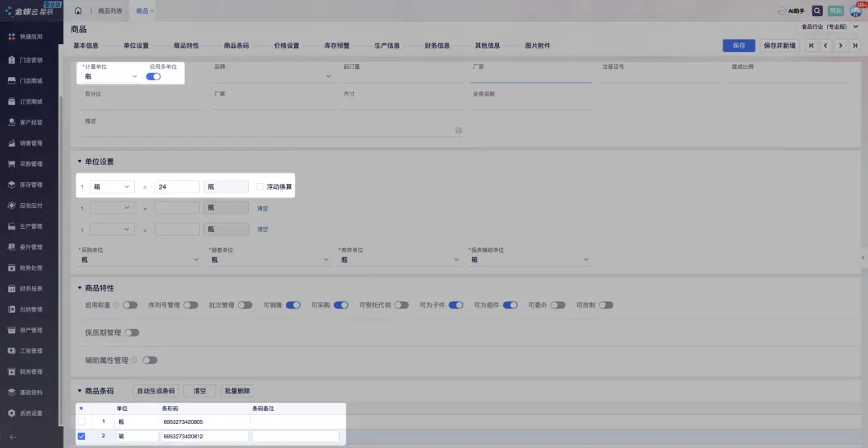Enable the 保质期管理 switch
This screenshot has height=448, width=868.
131,332
